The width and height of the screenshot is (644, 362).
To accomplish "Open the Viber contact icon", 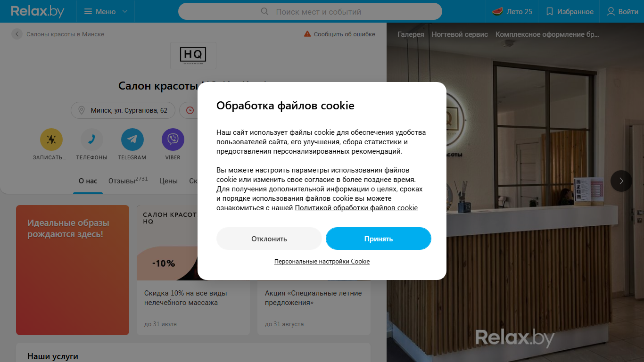I will [x=173, y=140].
